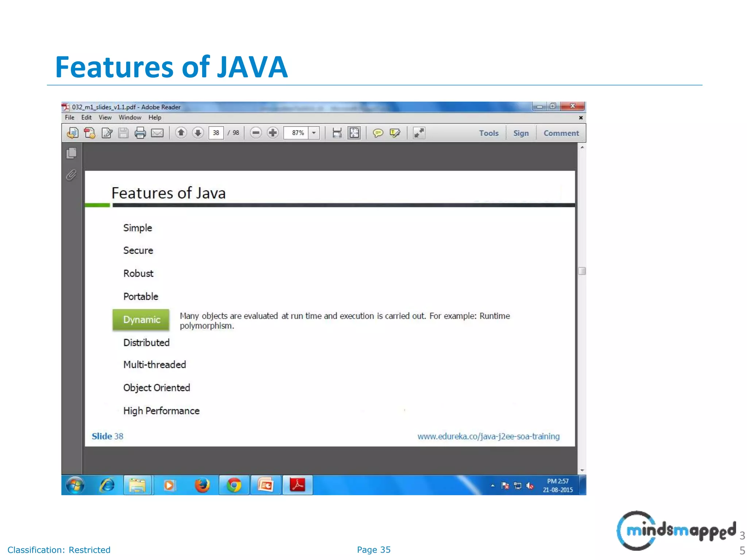The image size is (747, 560).
Task: Click the 'Simple' feature text
Action: tap(138, 228)
